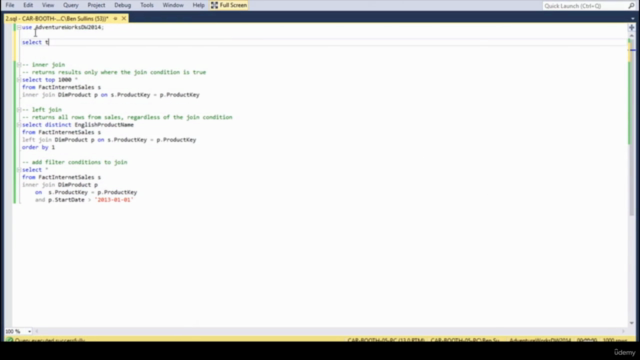Collapse the '-- inner join' comment region
Image resolution: width=640 pixels, height=360 pixels.
coord(19,64)
